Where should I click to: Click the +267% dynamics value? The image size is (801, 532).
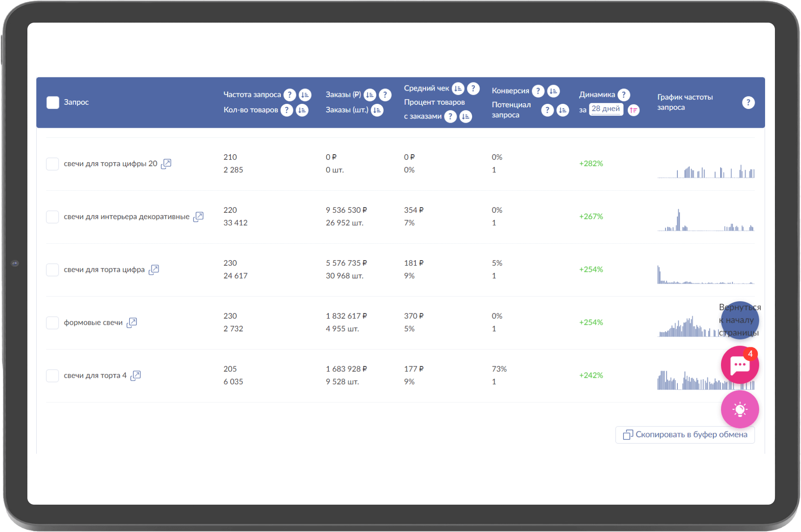(x=591, y=217)
